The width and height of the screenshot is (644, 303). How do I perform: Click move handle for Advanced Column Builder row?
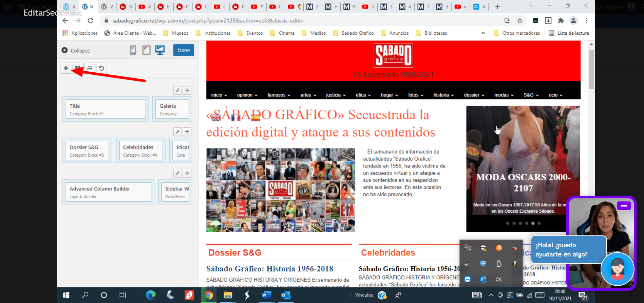(187, 173)
